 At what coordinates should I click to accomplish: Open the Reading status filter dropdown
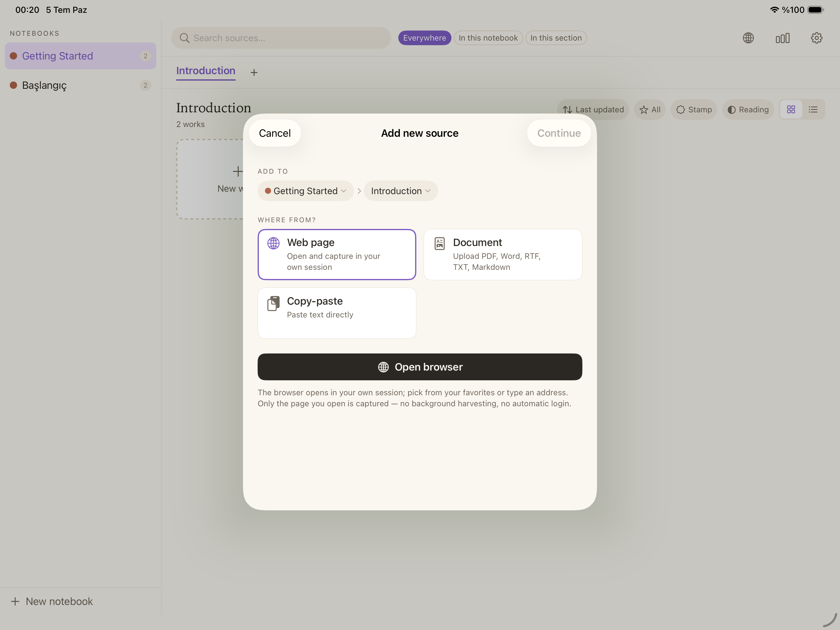(748, 109)
